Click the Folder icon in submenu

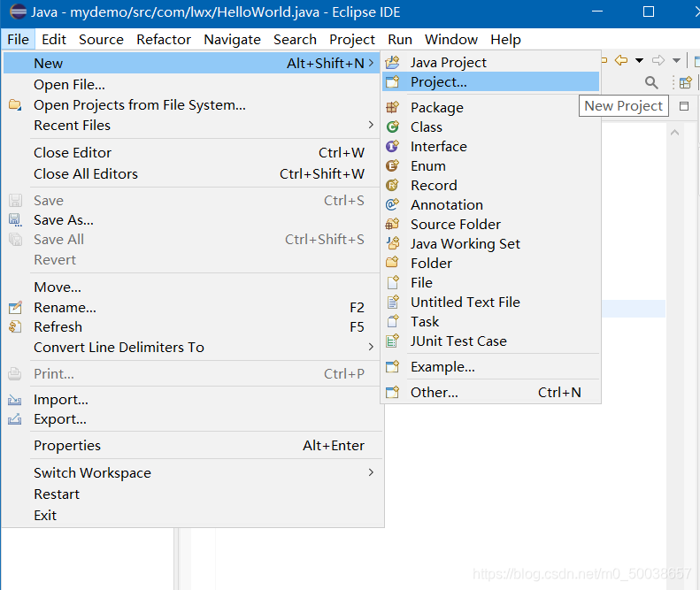[x=392, y=263]
